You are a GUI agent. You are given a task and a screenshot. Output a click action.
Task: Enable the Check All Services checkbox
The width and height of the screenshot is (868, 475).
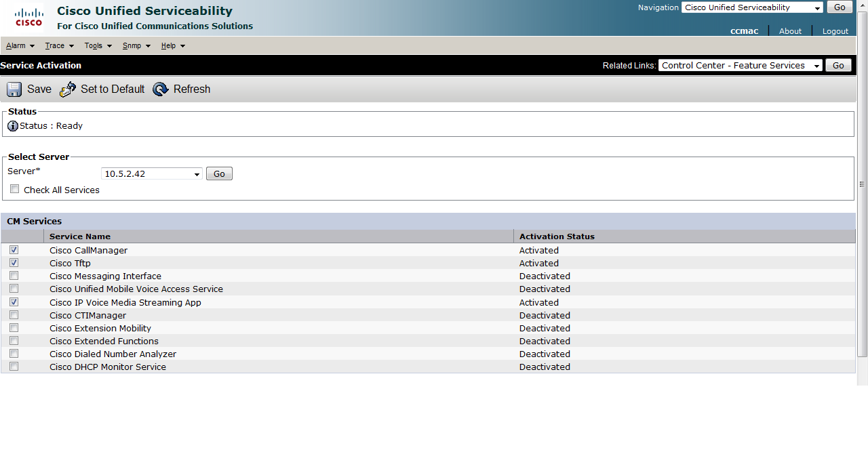[x=15, y=190]
